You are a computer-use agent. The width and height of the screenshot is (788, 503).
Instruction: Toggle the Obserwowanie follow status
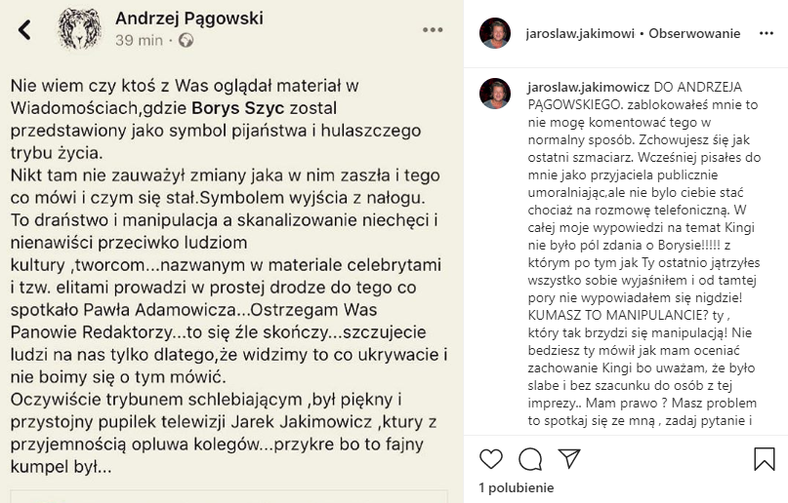695,33
